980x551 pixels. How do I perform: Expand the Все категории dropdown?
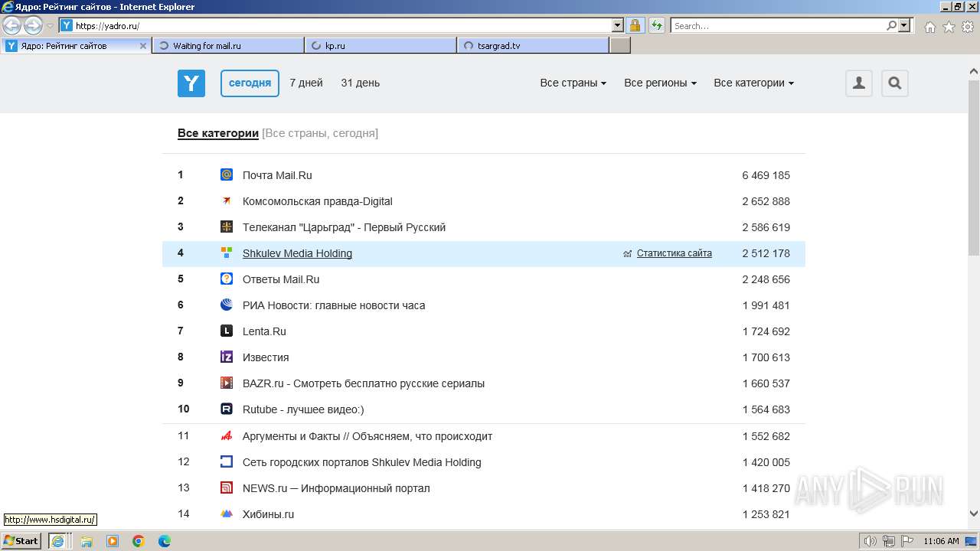click(754, 83)
